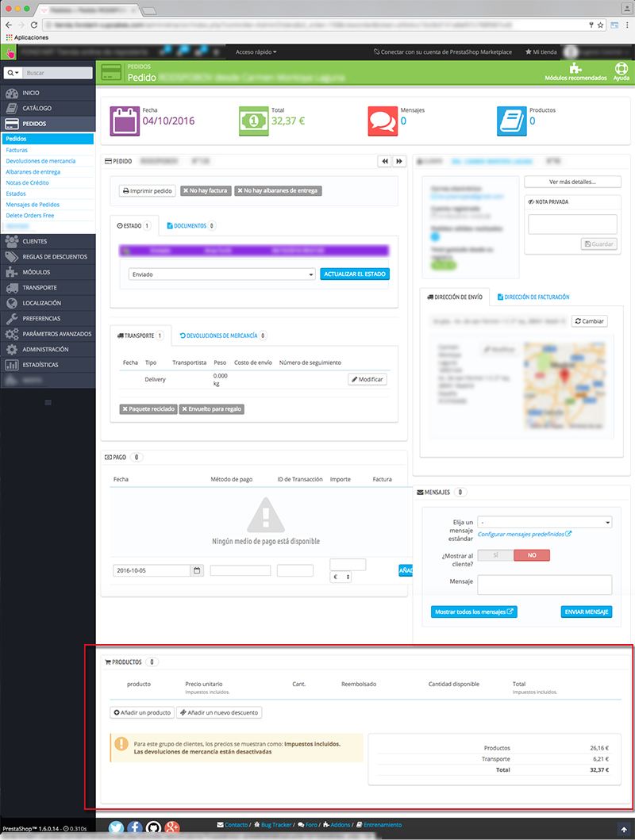Viewport: 635px width, 840px height.
Task: Back to top arrow in footer
Action: [624, 829]
